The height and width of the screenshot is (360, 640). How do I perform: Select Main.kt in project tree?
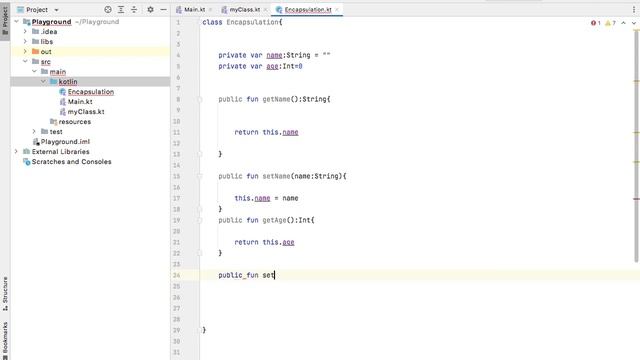click(x=80, y=102)
